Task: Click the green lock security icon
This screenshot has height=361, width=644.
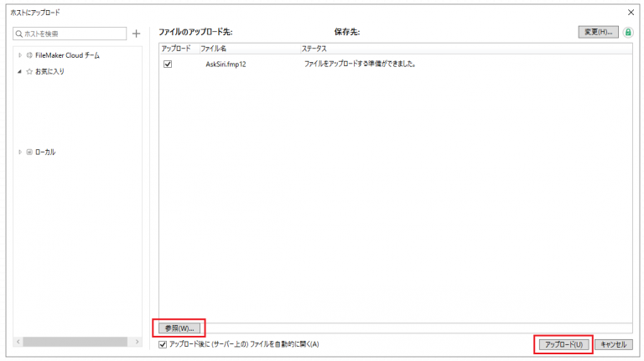Action: (x=627, y=33)
